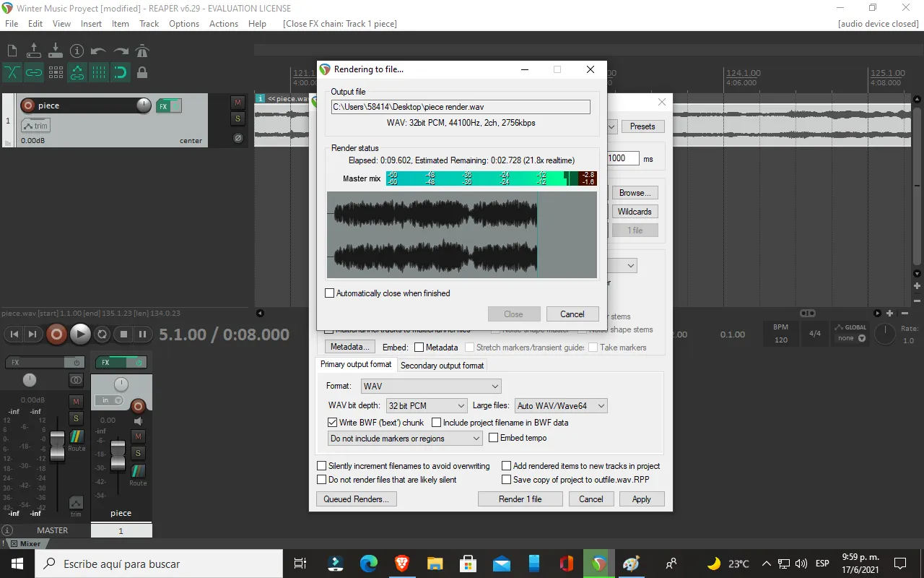
Task: Go to the start of the project
Action: [x=14, y=334]
